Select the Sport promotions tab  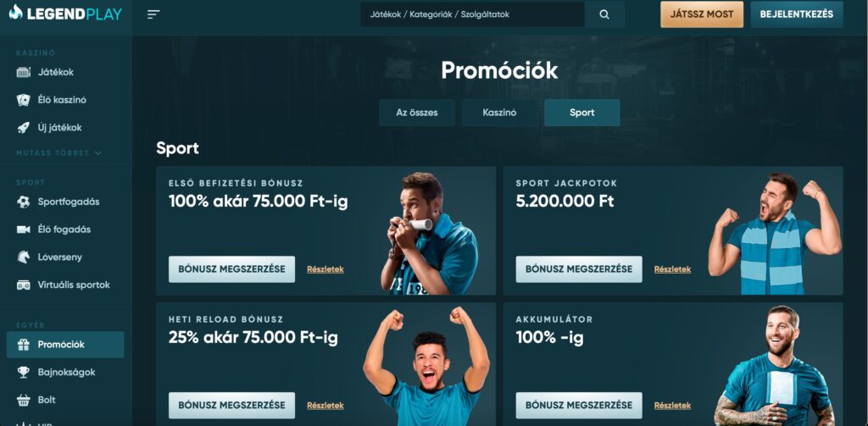click(x=581, y=113)
